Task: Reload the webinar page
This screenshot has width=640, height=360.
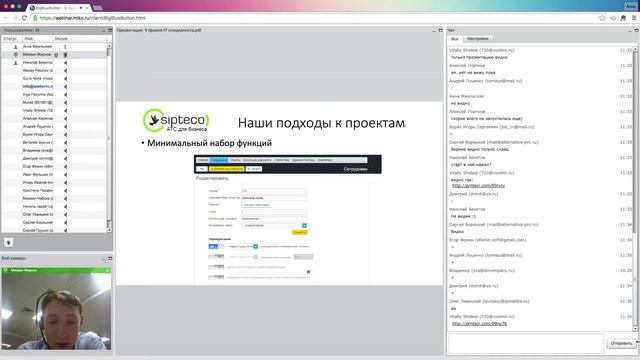Action: (x=24, y=18)
